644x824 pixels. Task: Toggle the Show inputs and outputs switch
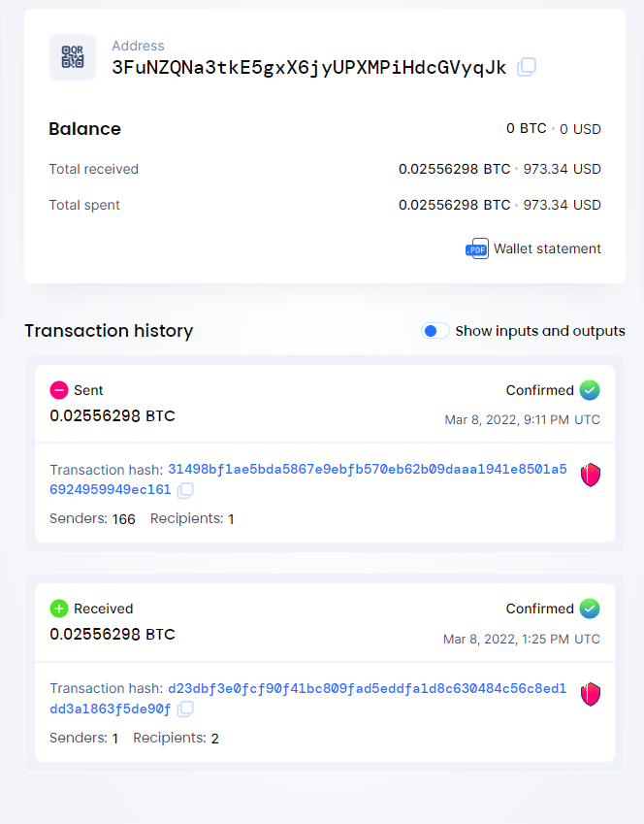[435, 331]
